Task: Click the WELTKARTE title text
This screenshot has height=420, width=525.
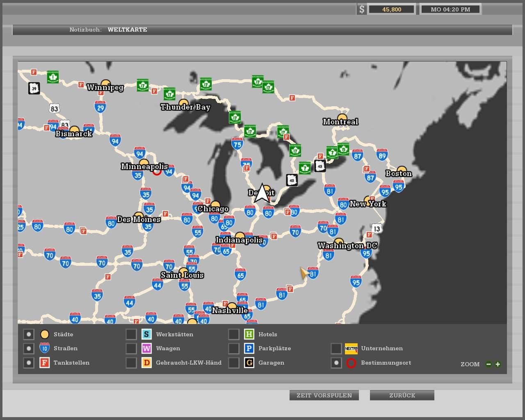Action: [x=128, y=30]
